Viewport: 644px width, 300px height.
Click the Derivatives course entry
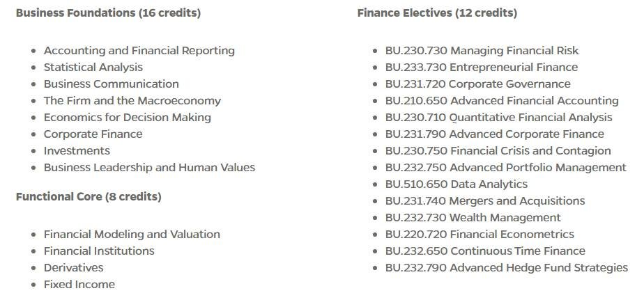pyautogui.click(x=73, y=267)
